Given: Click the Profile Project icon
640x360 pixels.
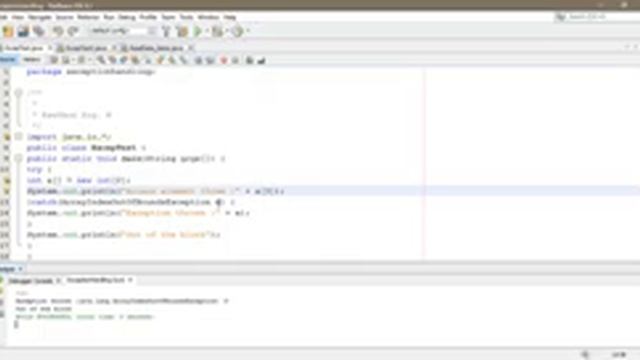Looking at the screenshot, I should 238,31.
